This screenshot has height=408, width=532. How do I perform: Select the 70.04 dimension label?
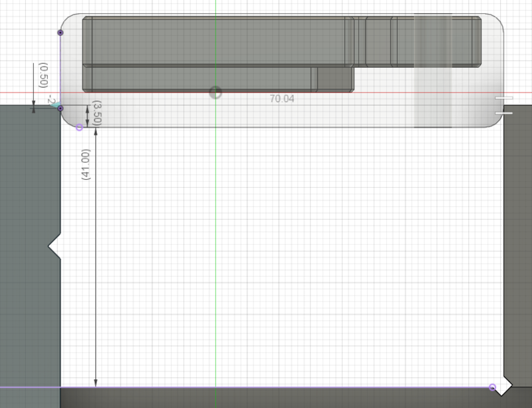pos(282,99)
